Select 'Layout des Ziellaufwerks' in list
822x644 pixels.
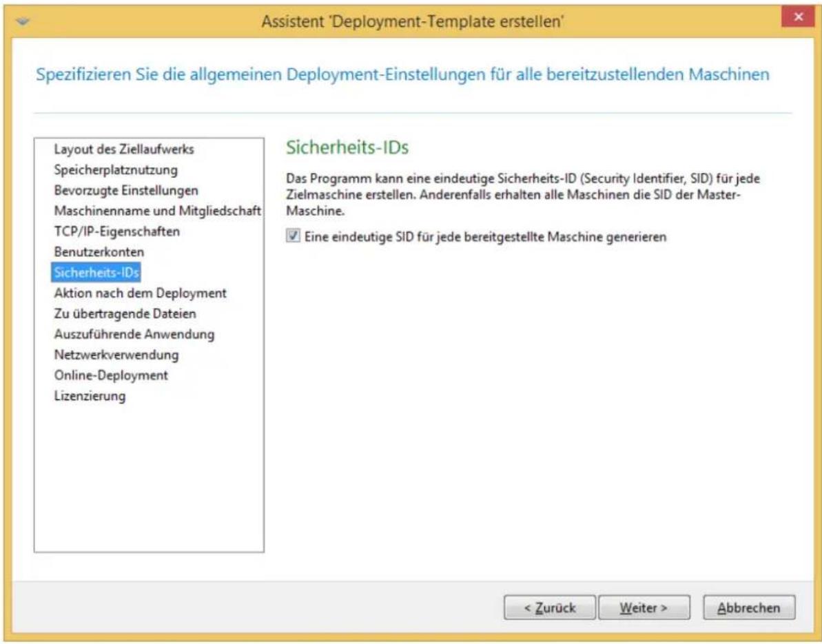[x=124, y=149]
